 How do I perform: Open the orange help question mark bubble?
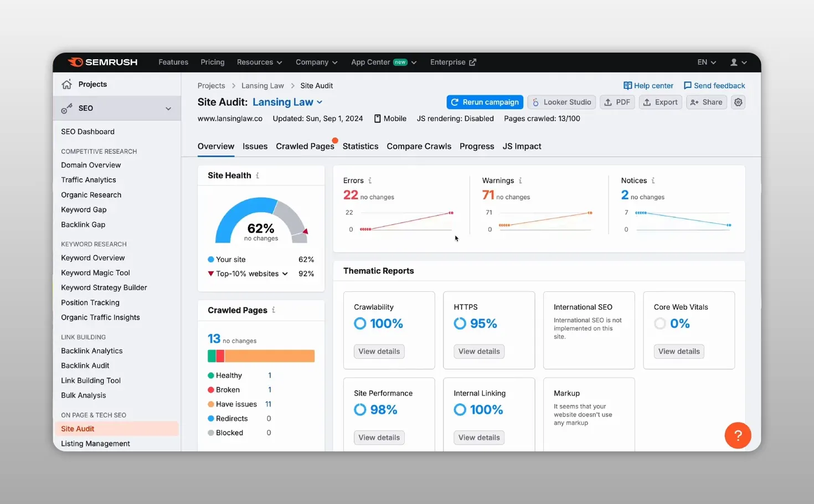coord(738,436)
